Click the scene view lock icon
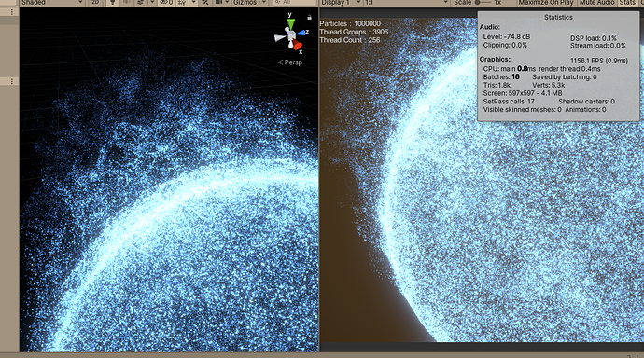Viewport: 644px width, 358px height. (x=309, y=17)
